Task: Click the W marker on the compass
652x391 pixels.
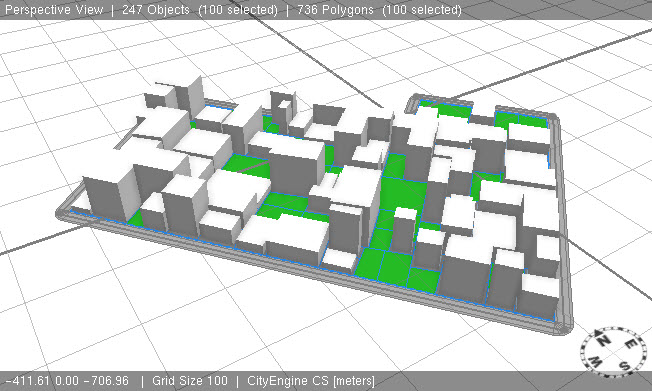Action: tap(595, 362)
